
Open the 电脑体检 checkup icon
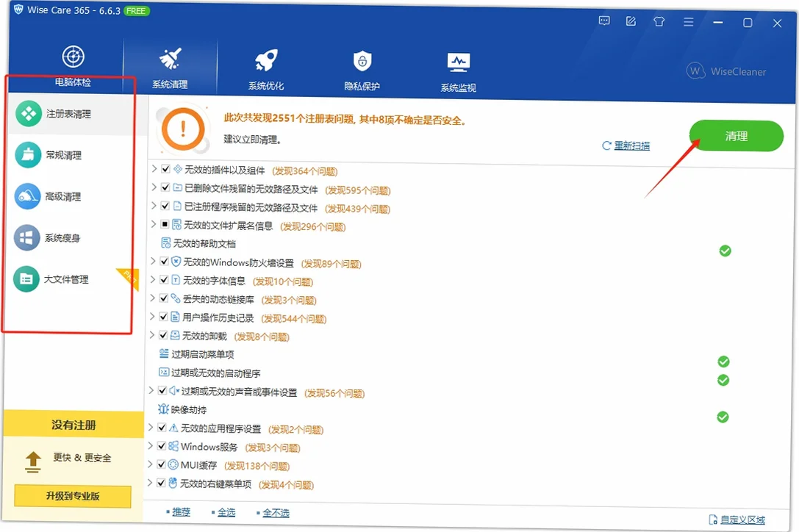pos(73,57)
